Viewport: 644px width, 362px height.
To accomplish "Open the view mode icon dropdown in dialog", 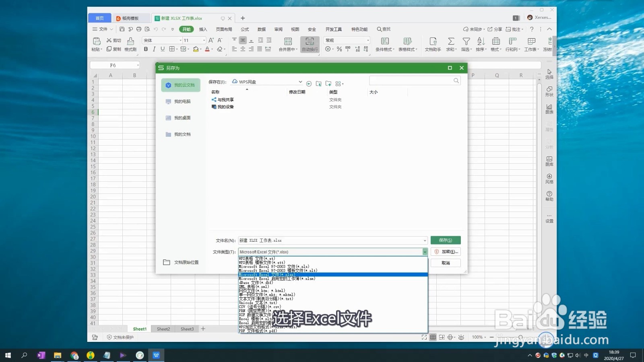I will (339, 84).
